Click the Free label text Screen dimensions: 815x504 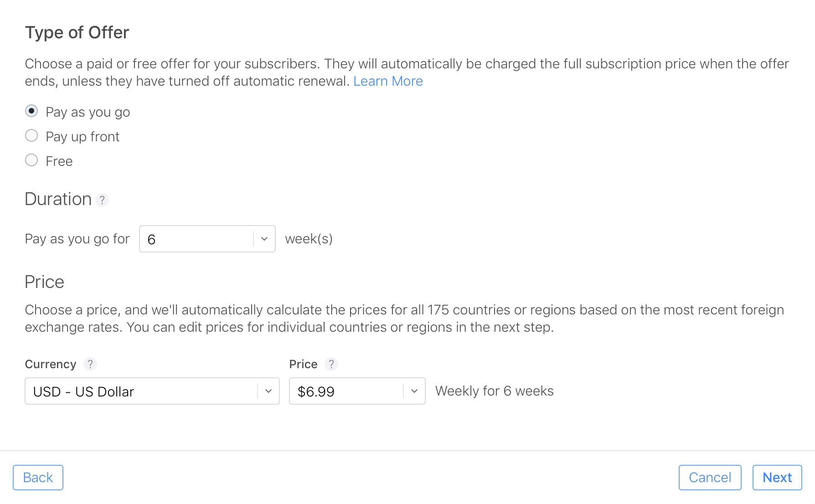pyautogui.click(x=59, y=161)
